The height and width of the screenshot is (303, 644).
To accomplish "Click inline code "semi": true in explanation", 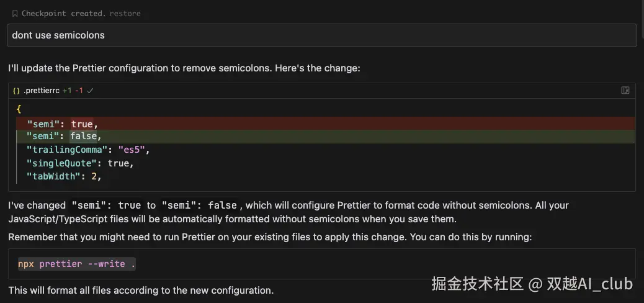I will pyautogui.click(x=106, y=205).
